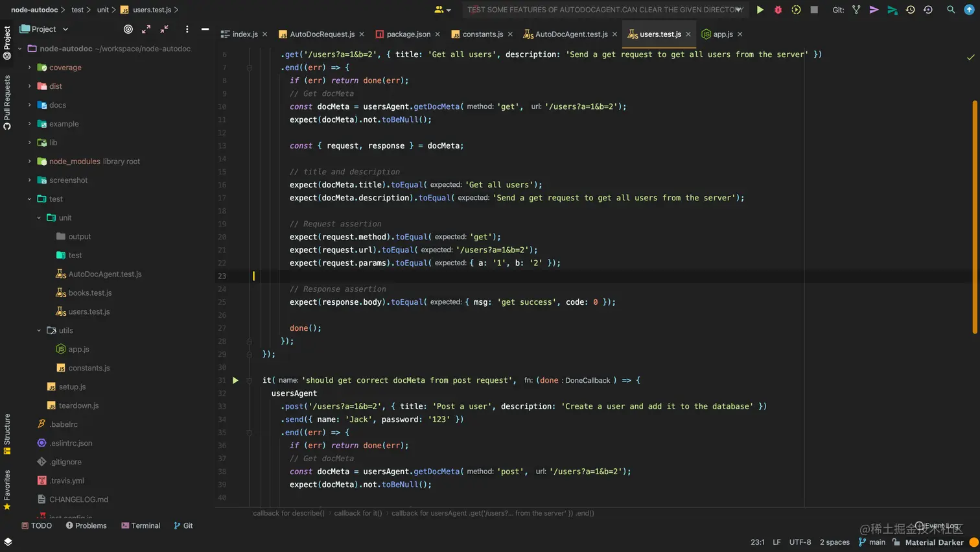The image size is (980, 552).
Task: Open Project panel options menu
Action: pos(187,29)
